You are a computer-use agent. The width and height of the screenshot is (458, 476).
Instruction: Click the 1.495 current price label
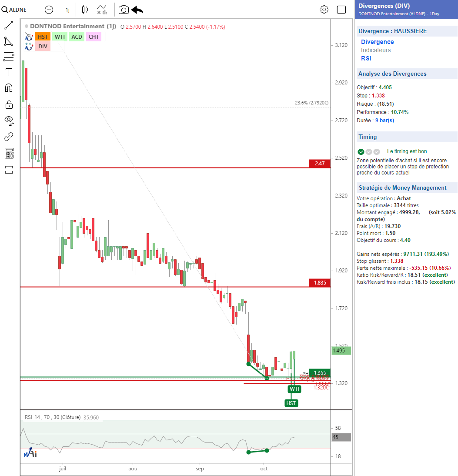coord(341,351)
